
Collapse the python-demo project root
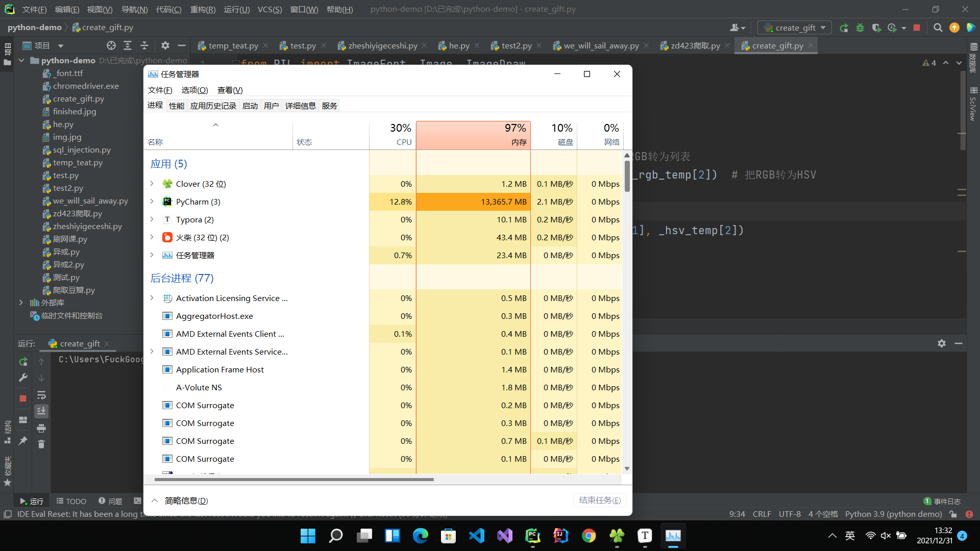(21, 60)
